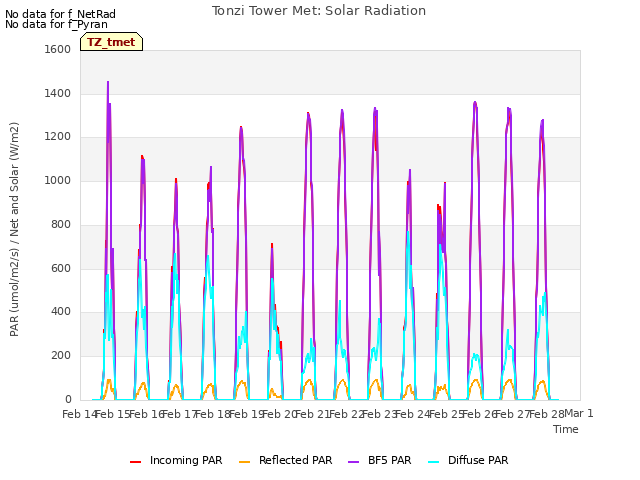Viewport: 640px width, 480px height.
Task: Click the cyan Diffuse PAR legend swatch
Action: pyautogui.click(x=434, y=461)
